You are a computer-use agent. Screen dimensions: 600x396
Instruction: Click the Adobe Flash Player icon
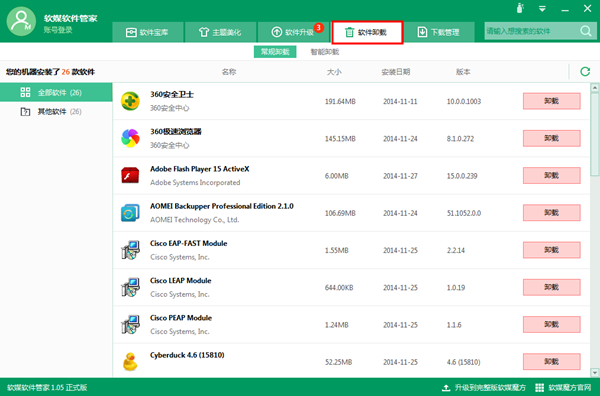click(x=130, y=175)
